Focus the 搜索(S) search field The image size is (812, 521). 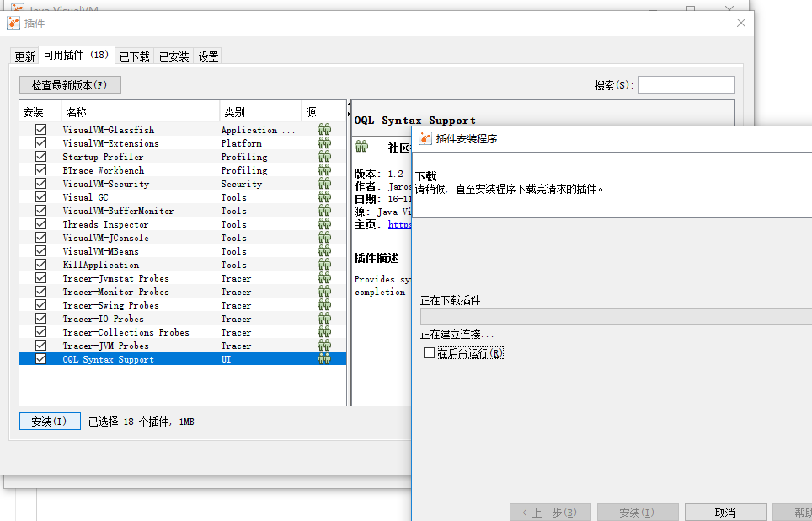[x=686, y=85]
